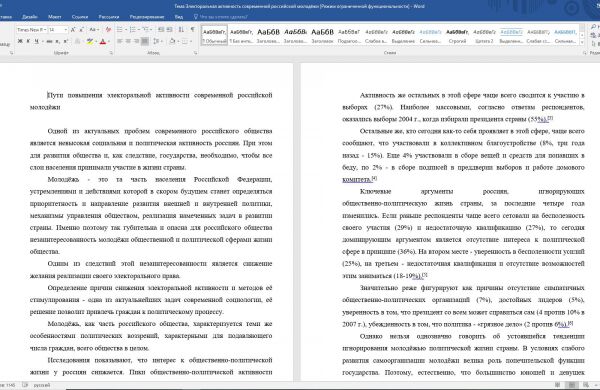This screenshot has height=390, width=600.
Task: Open text effects and typography
Action: point(77,41)
